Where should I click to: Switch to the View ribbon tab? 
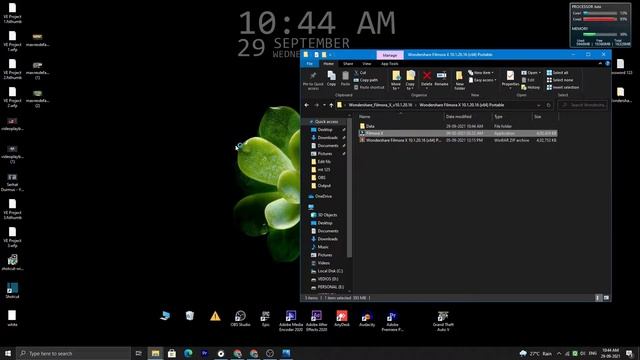(x=367, y=64)
